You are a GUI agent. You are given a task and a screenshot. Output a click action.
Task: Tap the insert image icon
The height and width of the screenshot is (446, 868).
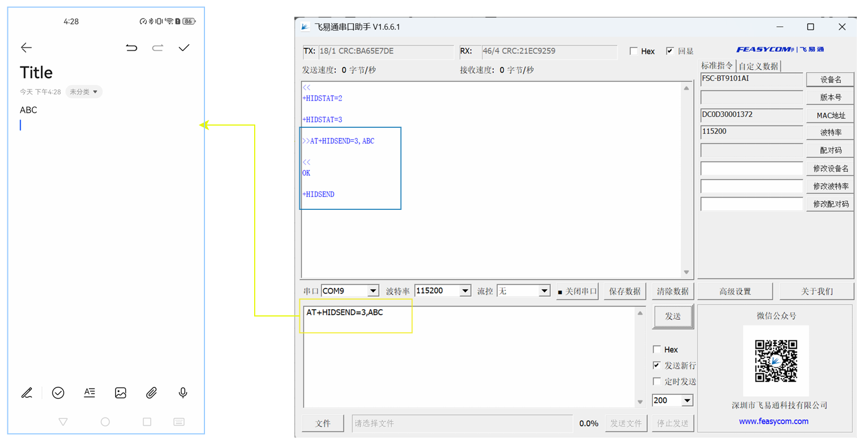point(121,393)
